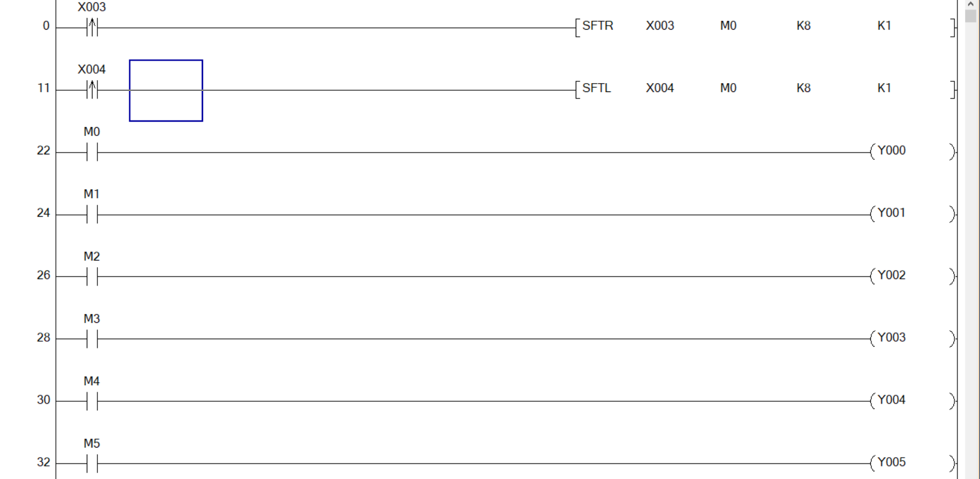Click the vertical scrollbar thumb
The width and height of the screenshot is (980, 479).
[x=971, y=16]
